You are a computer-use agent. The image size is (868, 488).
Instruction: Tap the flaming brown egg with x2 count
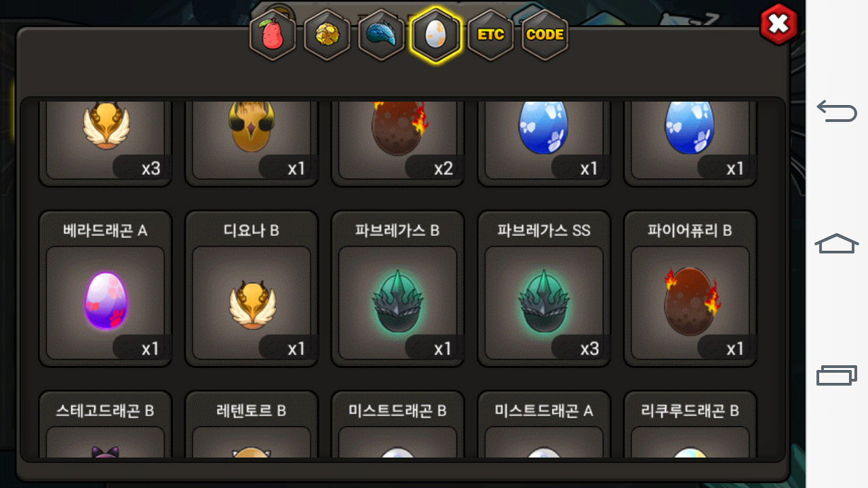coord(397,142)
